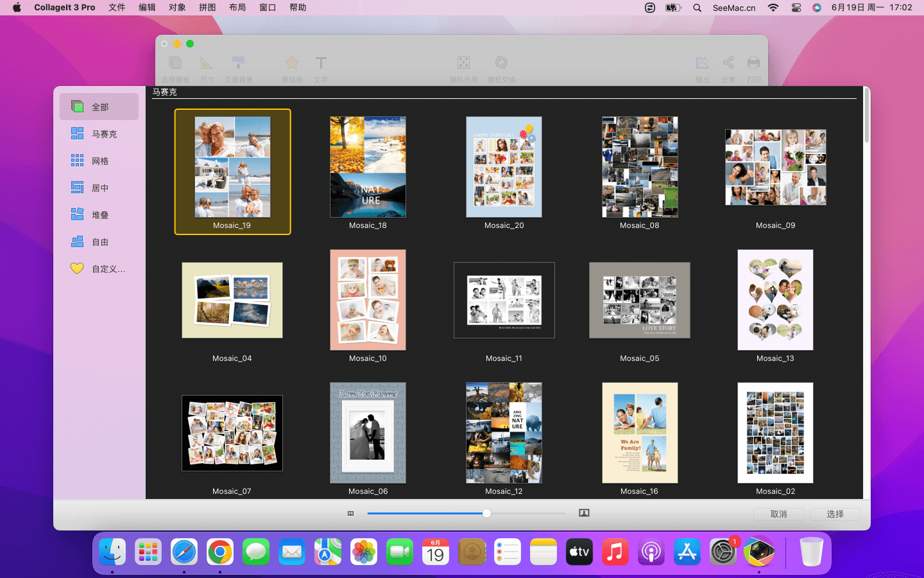The height and width of the screenshot is (578, 924).
Task: Open Spotlight search in the menu bar
Action: click(x=697, y=8)
